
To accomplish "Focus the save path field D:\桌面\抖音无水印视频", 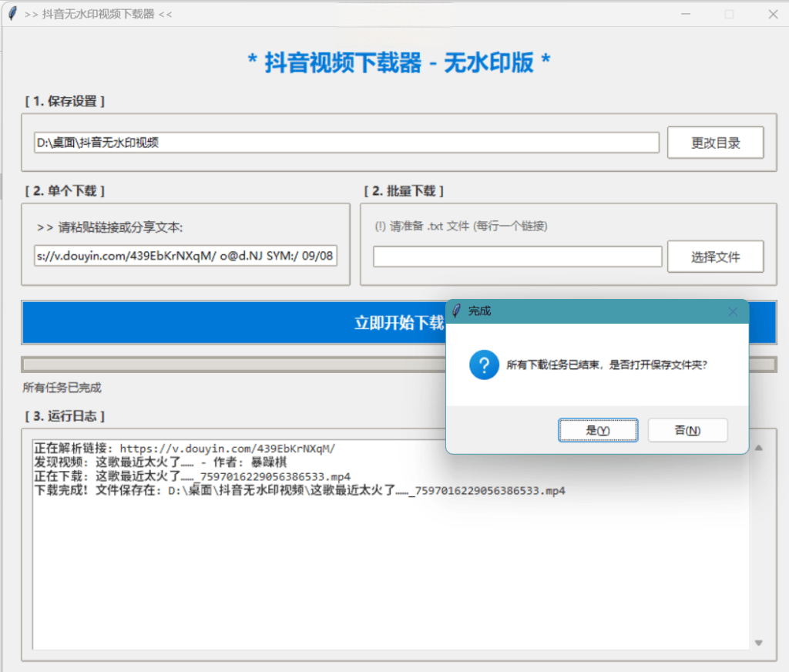I will pos(346,143).
